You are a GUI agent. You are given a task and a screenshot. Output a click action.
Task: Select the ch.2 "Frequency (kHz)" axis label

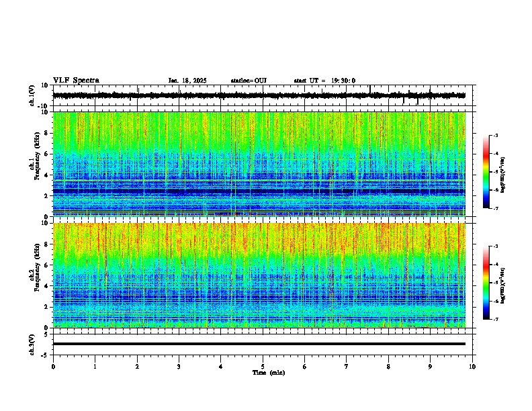(x=37, y=267)
